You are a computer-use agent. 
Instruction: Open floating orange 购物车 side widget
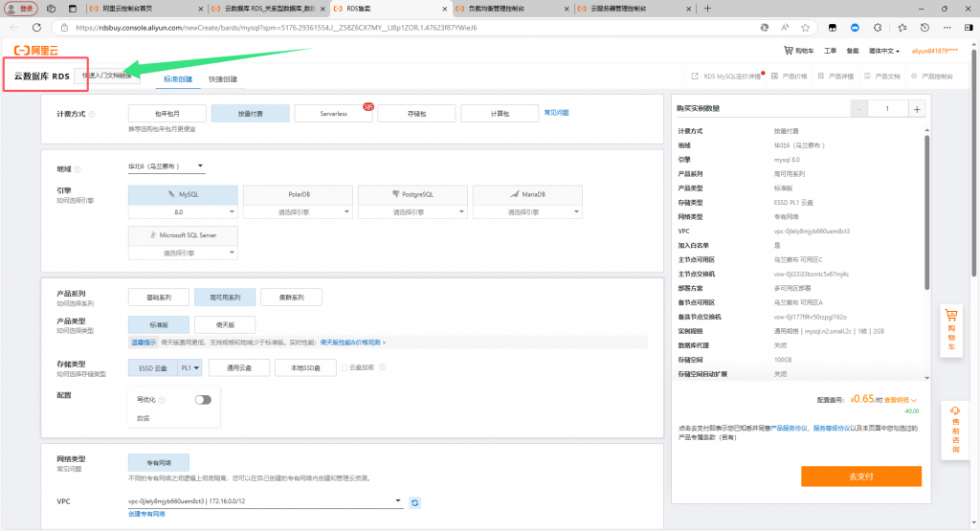pyautogui.click(x=952, y=329)
